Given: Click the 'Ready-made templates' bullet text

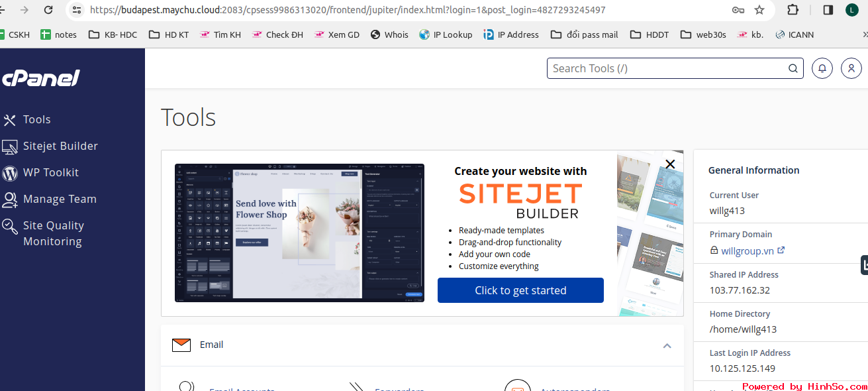Looking at the screenshot, I should point(501,231).
